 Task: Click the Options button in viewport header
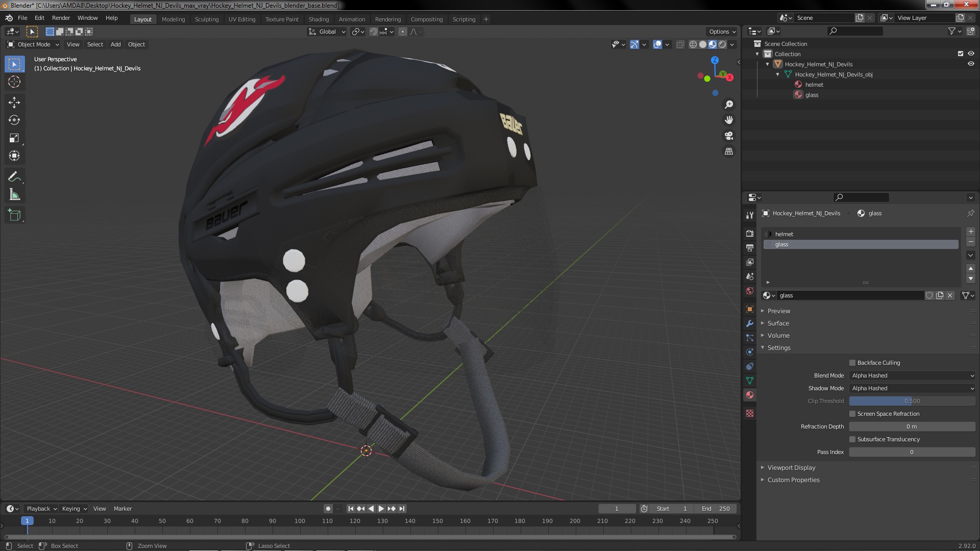tap(722, 32)
